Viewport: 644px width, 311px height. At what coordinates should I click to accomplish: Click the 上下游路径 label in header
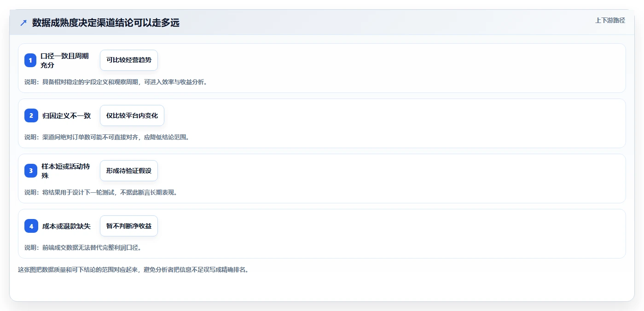610,20
